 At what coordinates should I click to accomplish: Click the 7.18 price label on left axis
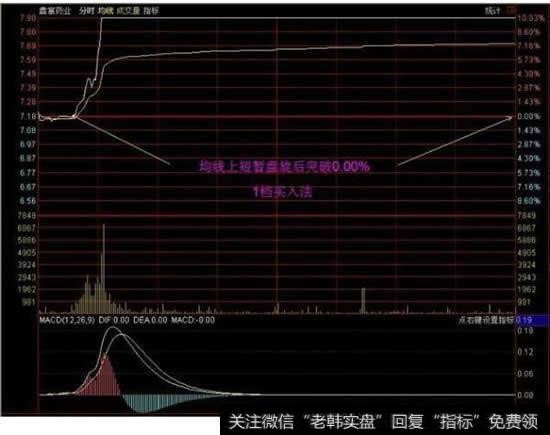pyautogui.click(x=28, y=116)
